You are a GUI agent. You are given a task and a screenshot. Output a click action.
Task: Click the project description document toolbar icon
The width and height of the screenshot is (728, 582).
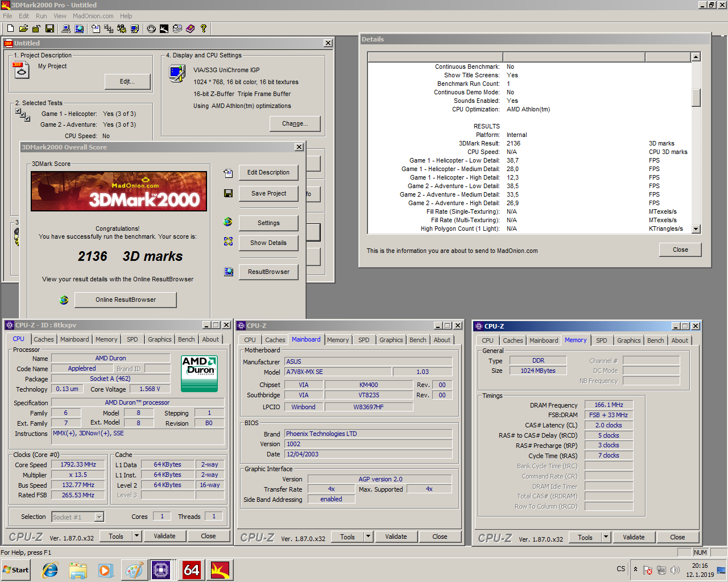96,28
